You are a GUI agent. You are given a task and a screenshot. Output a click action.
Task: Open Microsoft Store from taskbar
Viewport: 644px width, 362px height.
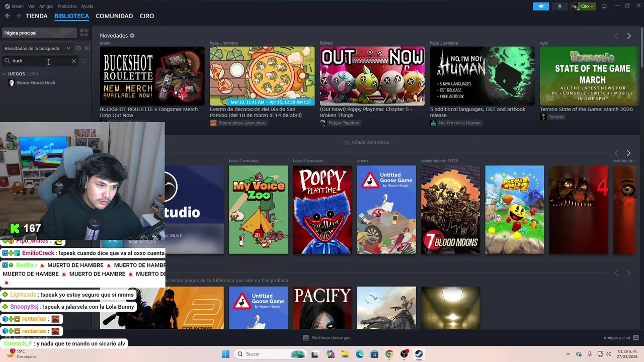(x=374, y=354)
